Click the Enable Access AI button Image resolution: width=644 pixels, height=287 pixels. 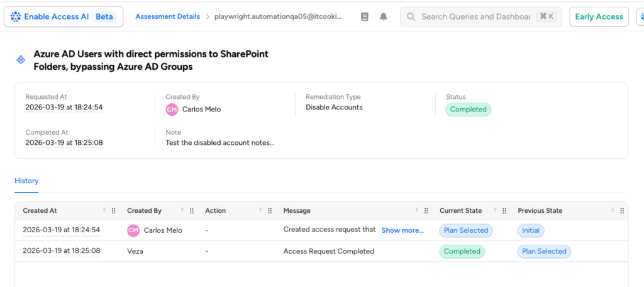pos(63,17)
